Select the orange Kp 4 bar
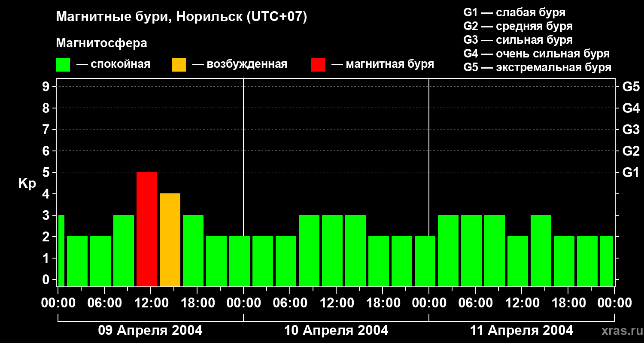Screen dimensions: 644x343 click(170, 240)
